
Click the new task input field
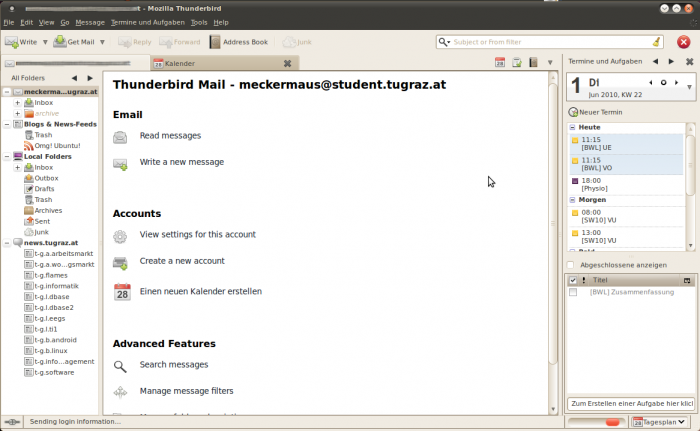(631, 403)
